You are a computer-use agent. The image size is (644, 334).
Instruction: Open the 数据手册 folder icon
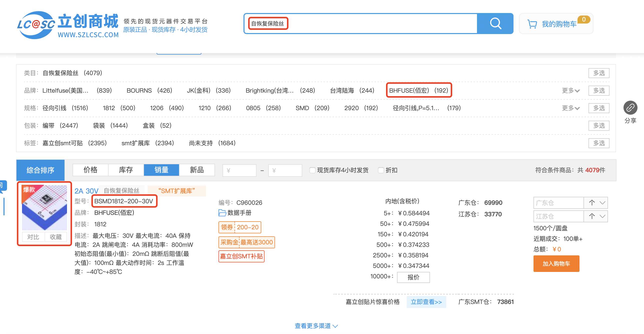point(222,213)
